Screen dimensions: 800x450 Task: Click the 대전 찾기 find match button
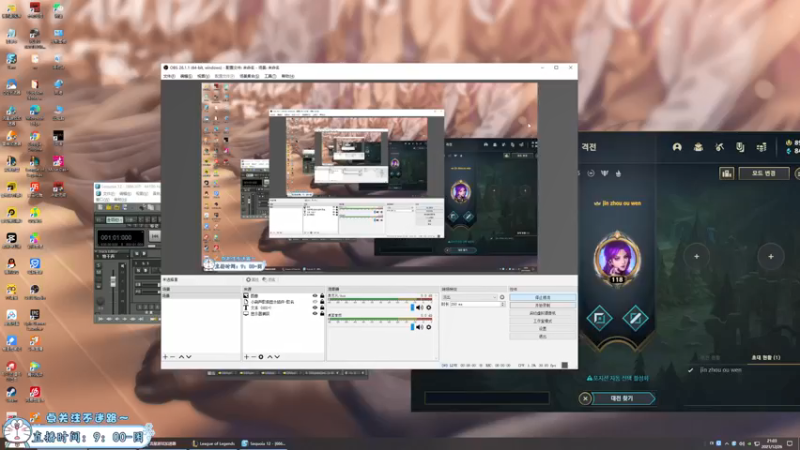click(623, 398)
